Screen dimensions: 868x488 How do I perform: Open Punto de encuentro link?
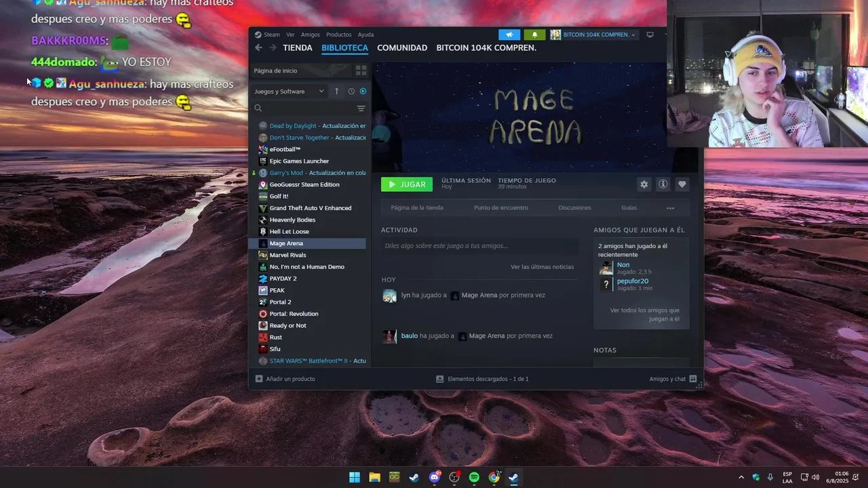point(501,208)
